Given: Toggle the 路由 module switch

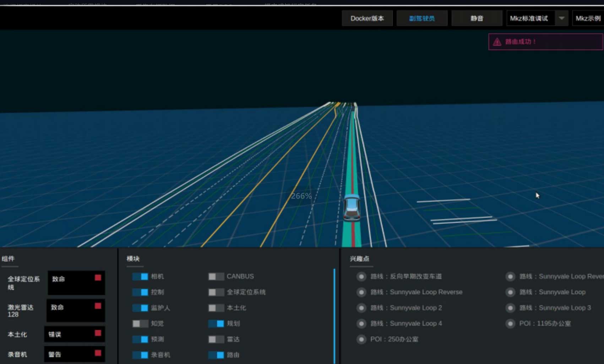Looking at the screenshot, I should (216, 355).
